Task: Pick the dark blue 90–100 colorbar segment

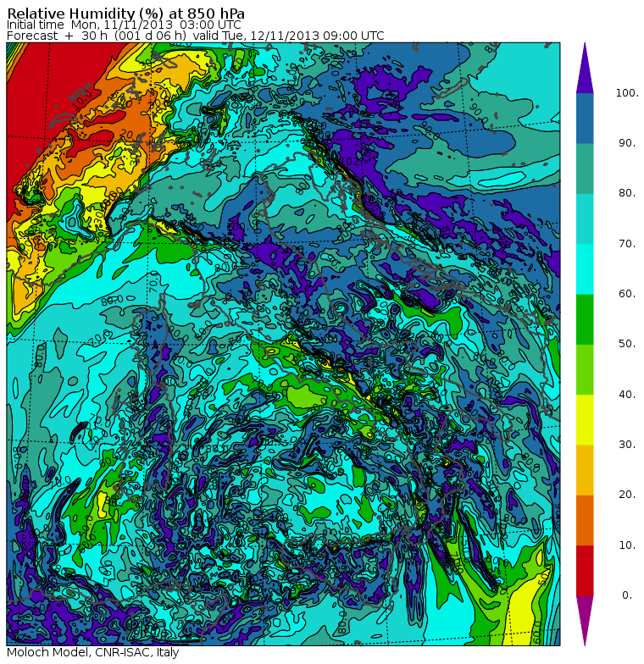Action: click(585, 119)
